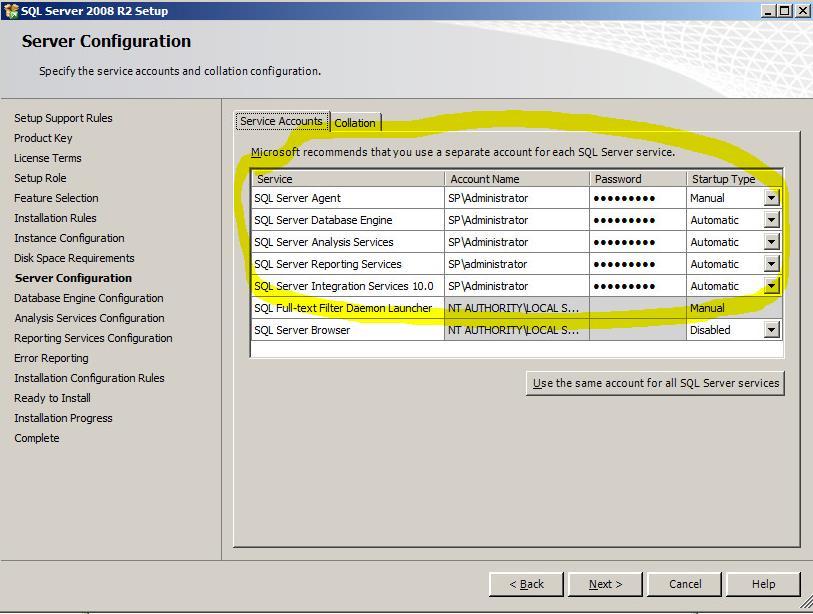Click the 'Microsoft recommends' separate account note
The height and width of the screenshot is (614, 813).
coord(463,152)
